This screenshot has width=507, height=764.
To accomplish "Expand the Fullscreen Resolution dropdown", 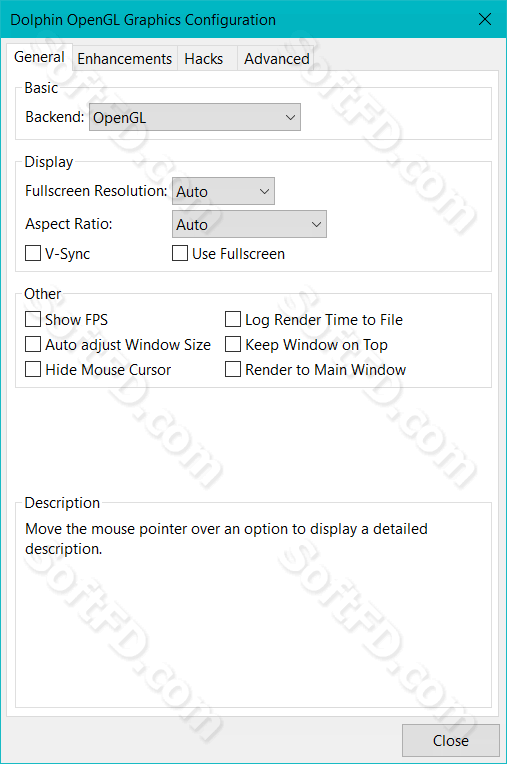I will [x=224, y=191].
